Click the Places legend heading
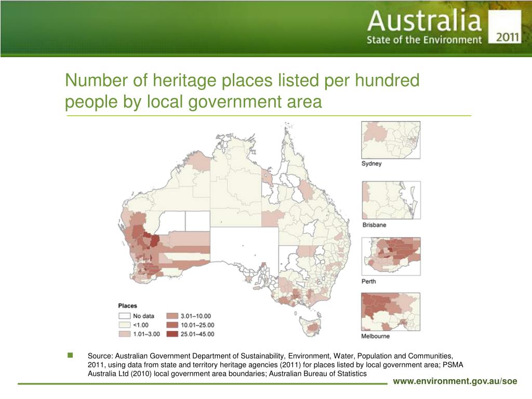Screen dimensions: 532x399 pyautogui.click(x=128, y=305)
